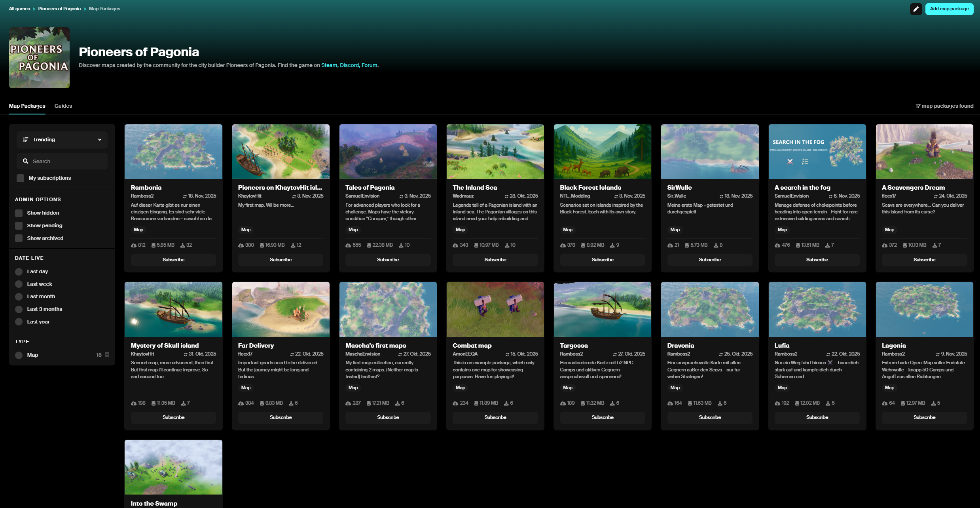Screen dimensions: 980x508
Task: Select the Map Packages tab
Action: 27,106
